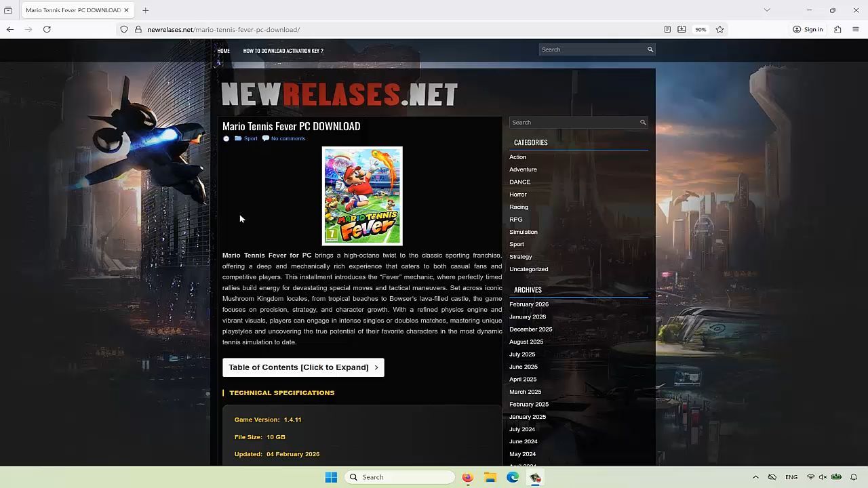Open the Firefox extensions puzzle icon

(x=837, y=29)
